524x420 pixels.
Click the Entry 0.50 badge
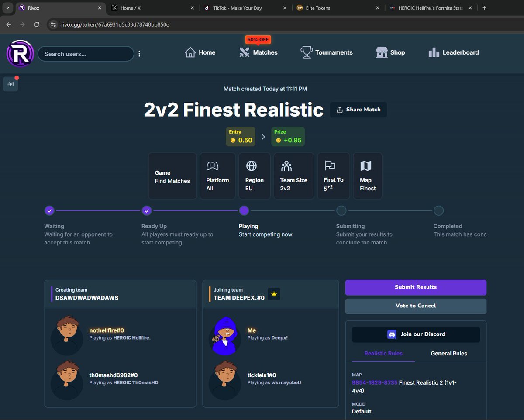pyautogui.click(x=241, y=137)
